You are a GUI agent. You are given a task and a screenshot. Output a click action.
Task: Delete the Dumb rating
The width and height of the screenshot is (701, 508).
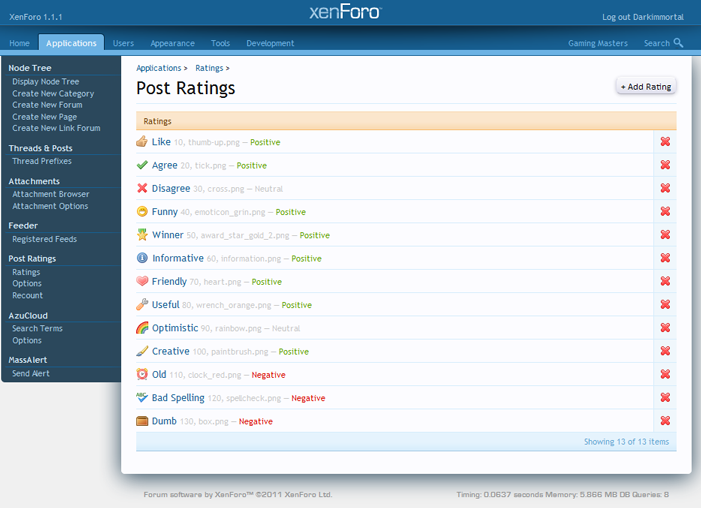point(665,421)
